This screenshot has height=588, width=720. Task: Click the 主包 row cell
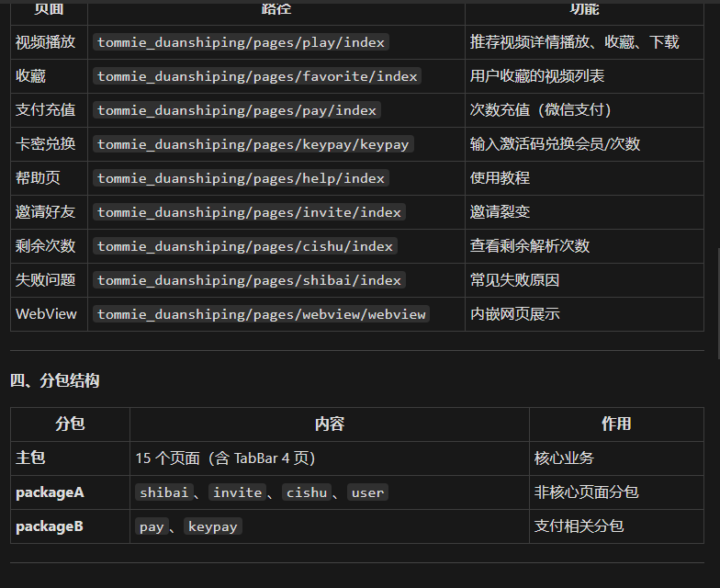[70, 458]
